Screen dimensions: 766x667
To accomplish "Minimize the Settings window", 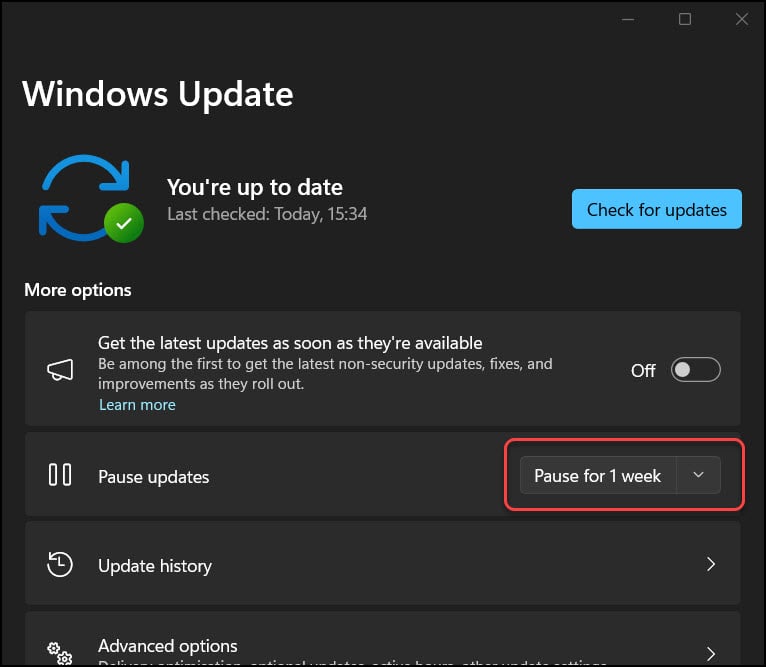I will 628,20.
